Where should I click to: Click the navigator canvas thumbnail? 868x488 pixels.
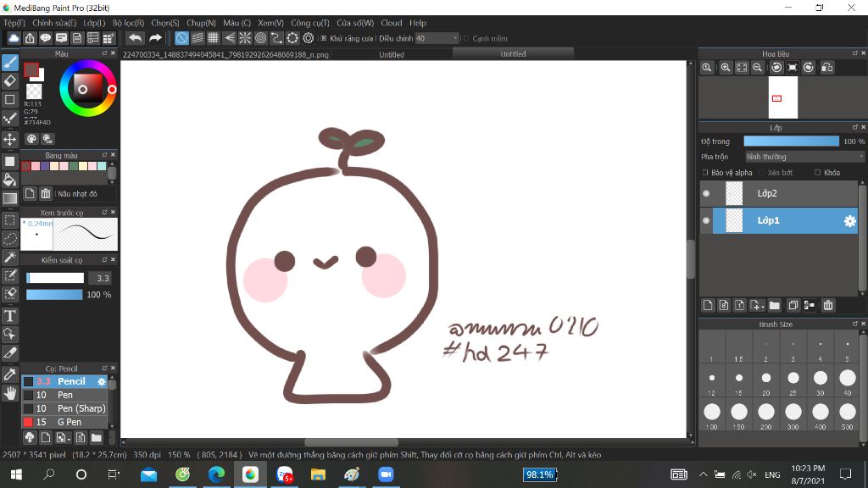pos(782,97)
